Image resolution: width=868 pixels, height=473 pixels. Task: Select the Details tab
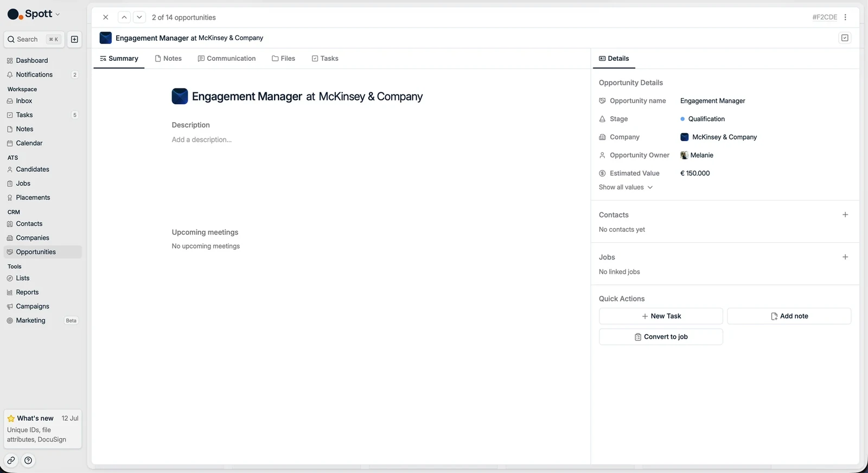point(614,59)
